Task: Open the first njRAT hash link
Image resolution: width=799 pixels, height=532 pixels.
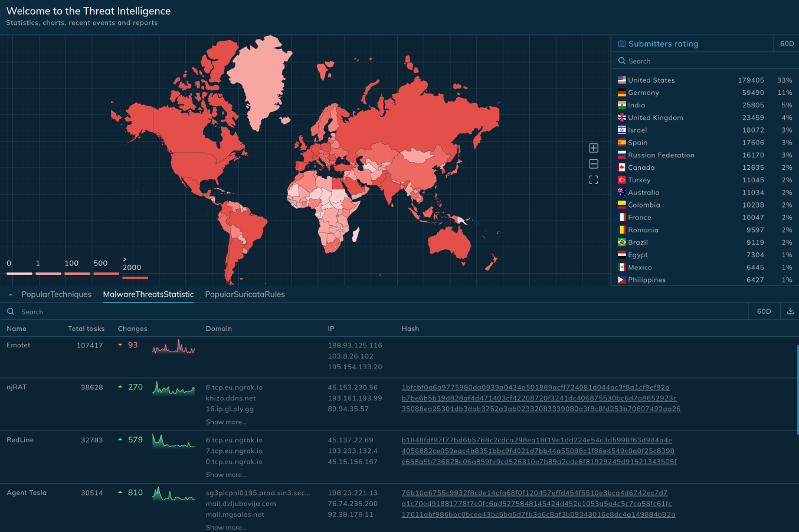Action: (x=535, y=387)
